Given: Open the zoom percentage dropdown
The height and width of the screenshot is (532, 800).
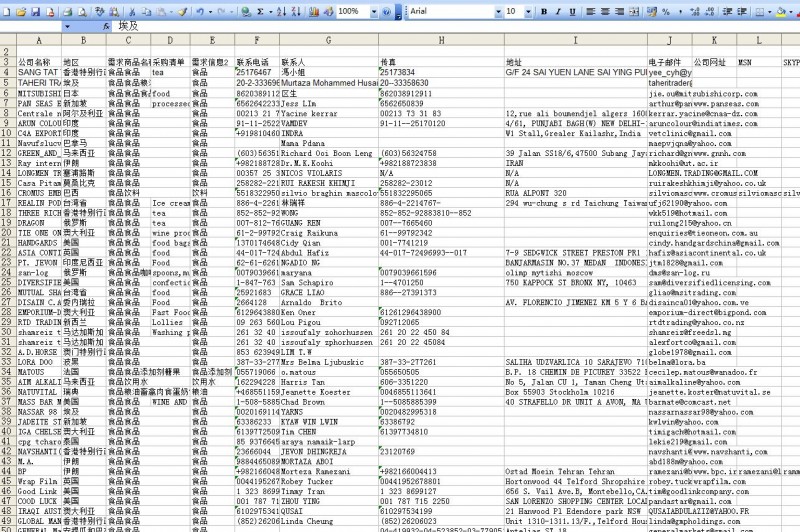Looking at the screenshot, I should coord(374,12).
